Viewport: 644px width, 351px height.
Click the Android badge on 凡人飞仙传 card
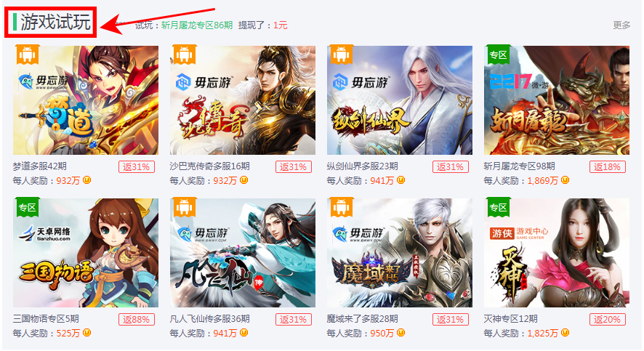point(185,207)
